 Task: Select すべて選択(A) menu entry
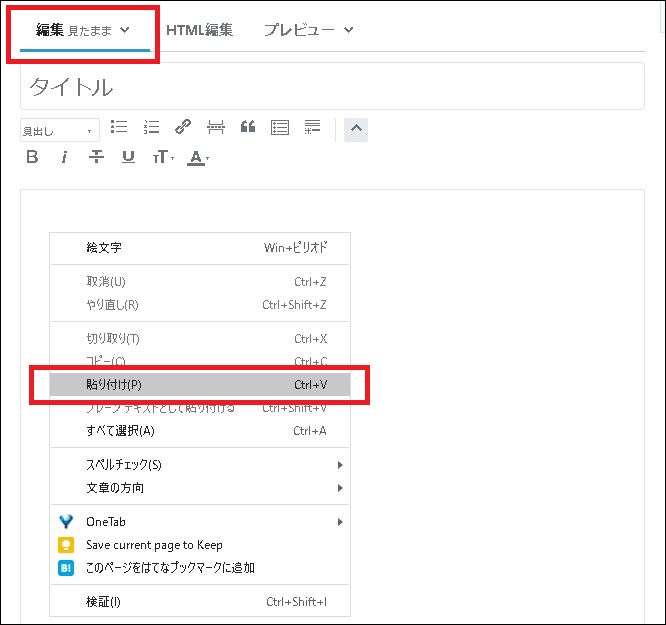tap(200, 431)
